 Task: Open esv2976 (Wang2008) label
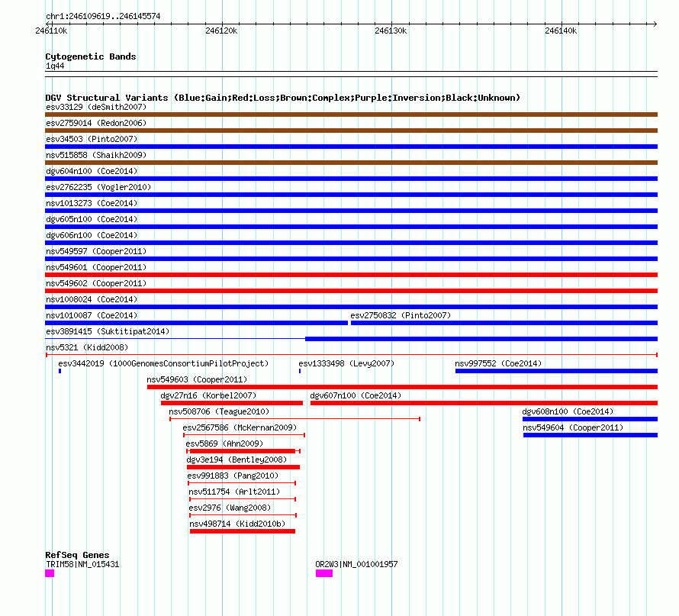230,508
